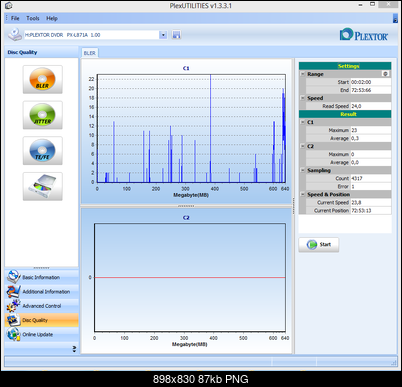
Task: Click the Result header
Action: point(345,114)
